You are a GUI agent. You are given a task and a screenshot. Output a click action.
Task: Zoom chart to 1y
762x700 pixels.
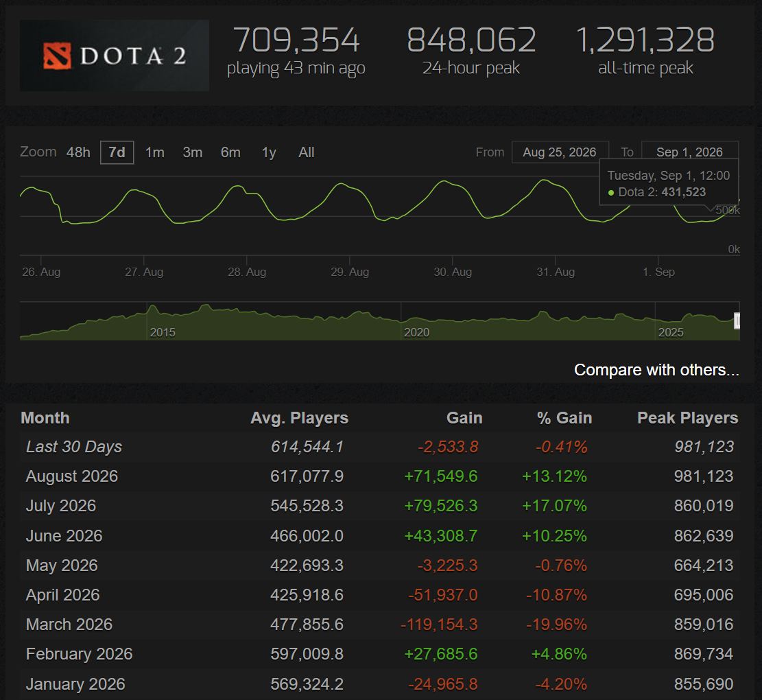point(269,152)
